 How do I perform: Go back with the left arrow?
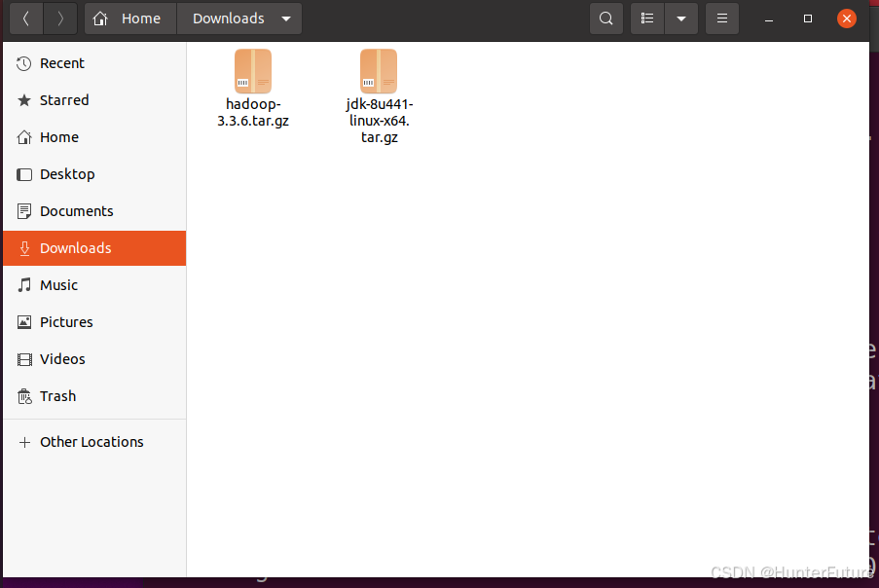[x=26, y=18]
